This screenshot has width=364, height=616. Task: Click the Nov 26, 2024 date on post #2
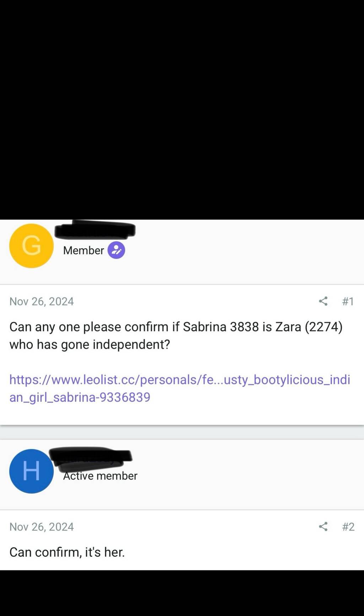coord(42,526)
